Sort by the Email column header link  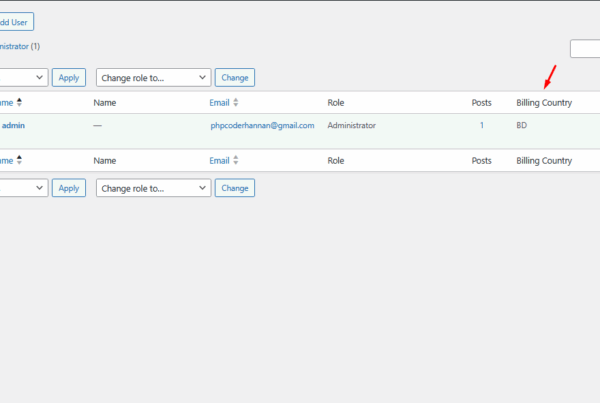(219, 103)
